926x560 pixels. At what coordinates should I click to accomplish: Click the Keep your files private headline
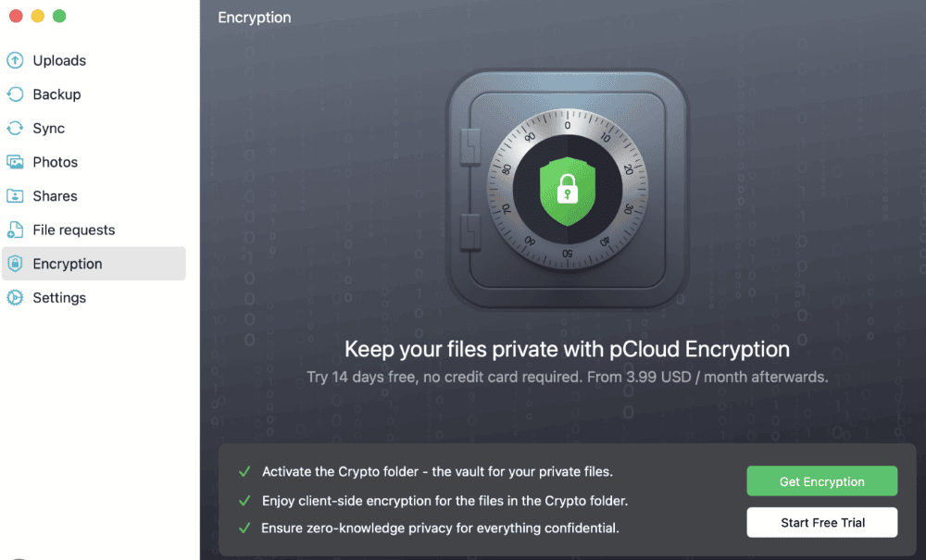coord(567,349)
